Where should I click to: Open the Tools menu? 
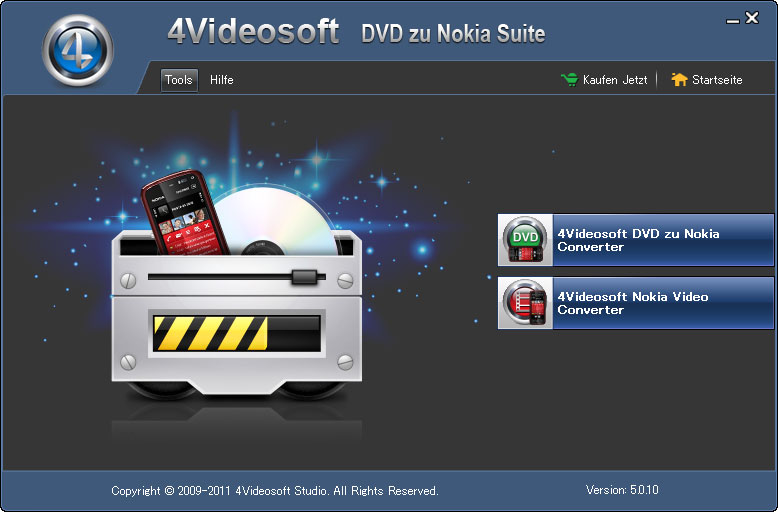[x=179, y=80]
